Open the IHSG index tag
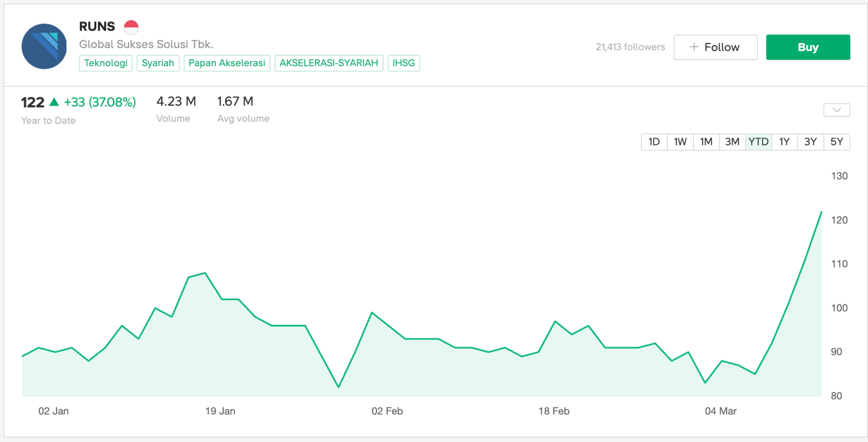 [404, 63]
